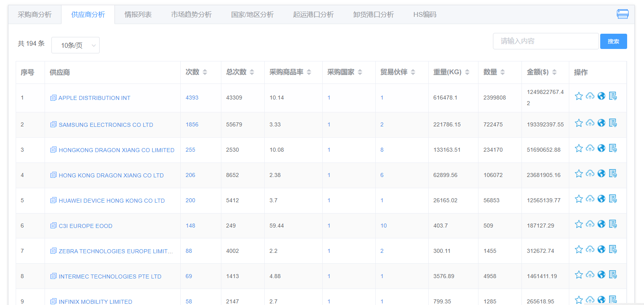This screenshot has height=305, width=644.
Task: Open report icon for SAMSUNG ELECTRONICS row
Action: (613, 123)
